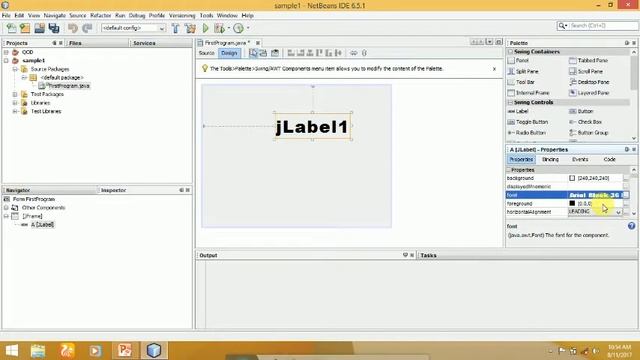This screenshot has width=640, height=360.
Task: Pick the Button Group component in Palette
Action: (x=589, y=133)
